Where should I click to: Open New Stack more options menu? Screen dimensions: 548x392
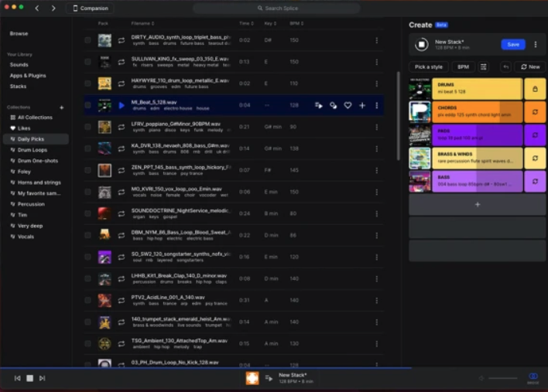point(536,44)
